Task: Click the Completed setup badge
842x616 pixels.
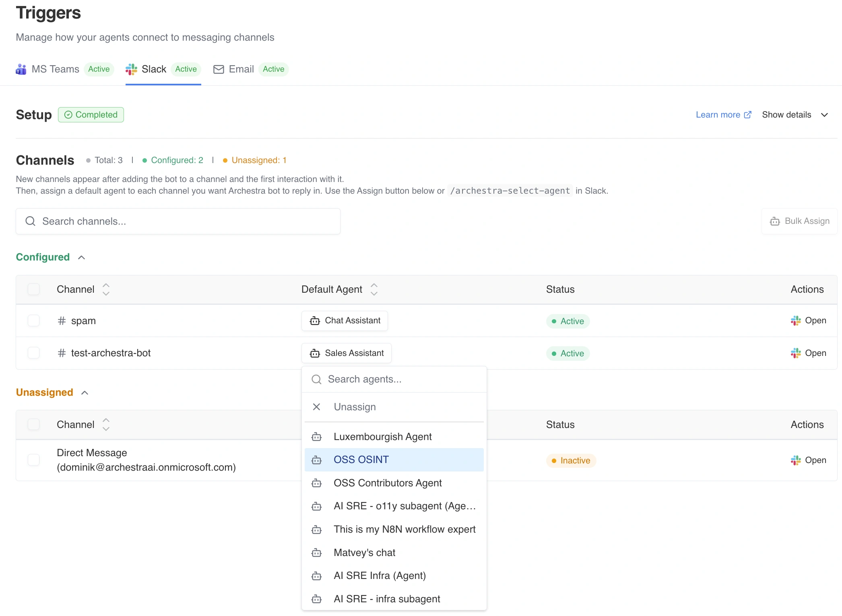Action: pos(91,115)
